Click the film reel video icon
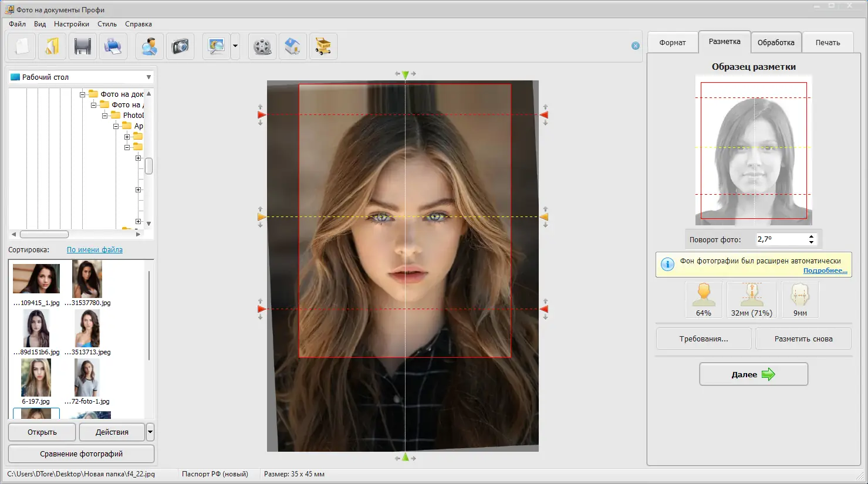The image size is (868, 484). pyautogui.click(x=262, y=46)
